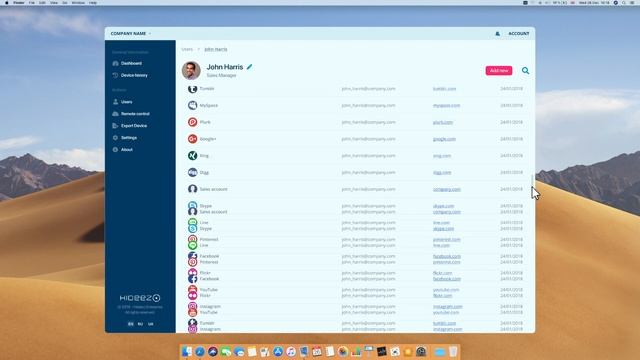Open the plurk.com link
This screenshot has width=640, height=360.
point(443,122)
